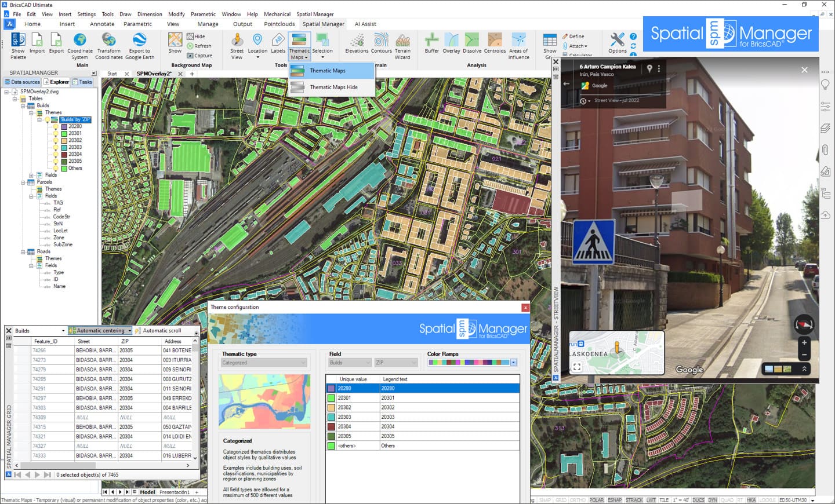This screenshot has width=835, height=504.
Task: Run the Dissolve analysis tool
Action: click(472, 43)
